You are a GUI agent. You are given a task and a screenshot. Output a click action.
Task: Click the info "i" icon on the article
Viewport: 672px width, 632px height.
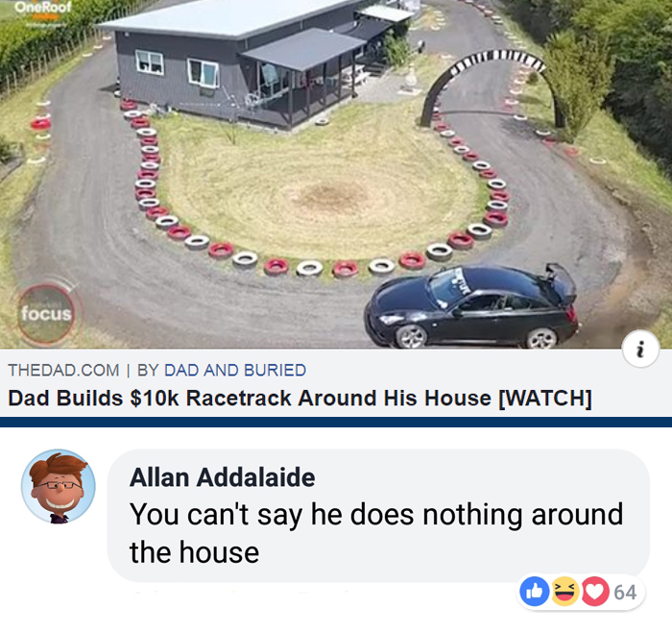[x=640, y=349]
